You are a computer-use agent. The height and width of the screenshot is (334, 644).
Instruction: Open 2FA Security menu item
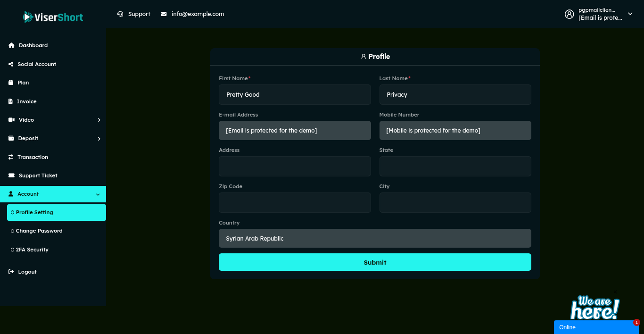coord(32,250)
